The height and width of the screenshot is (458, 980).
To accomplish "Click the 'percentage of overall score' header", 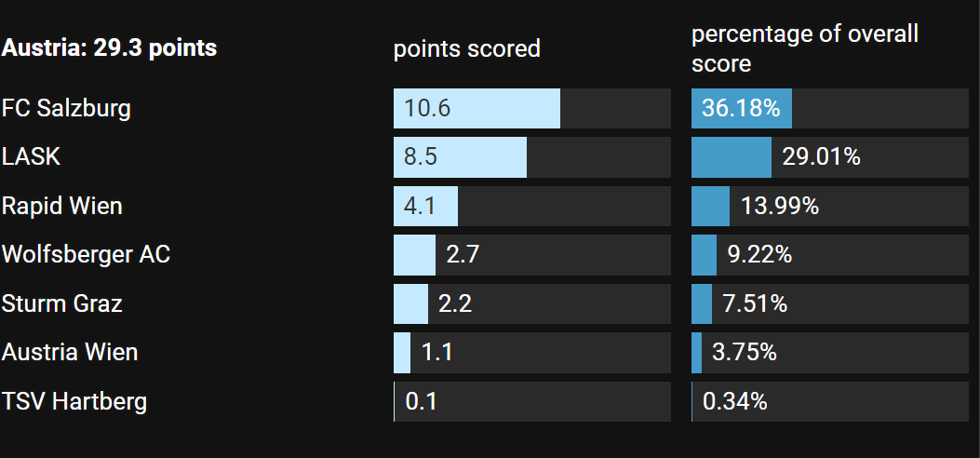I will click(x=805, y=48).
